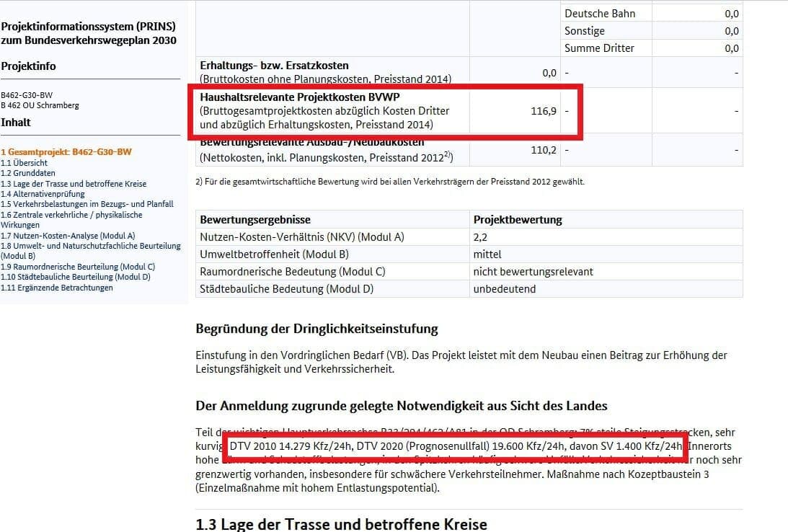788x532 pixels.
Task: Click the main heading 1.3 Lage der Trasse
Action: [341, 524]
